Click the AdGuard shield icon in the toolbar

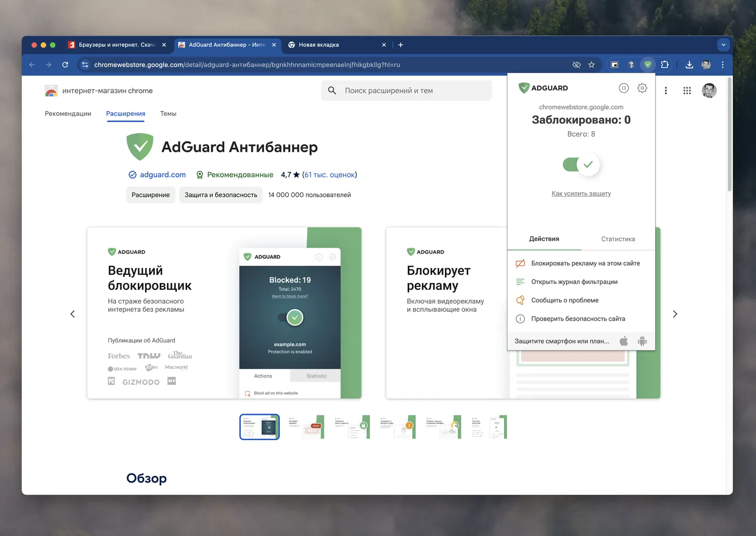[648, 65]
